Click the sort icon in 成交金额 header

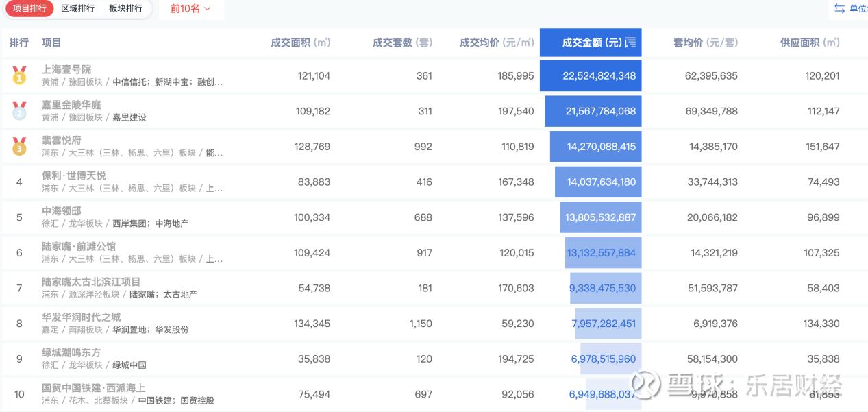632,43
